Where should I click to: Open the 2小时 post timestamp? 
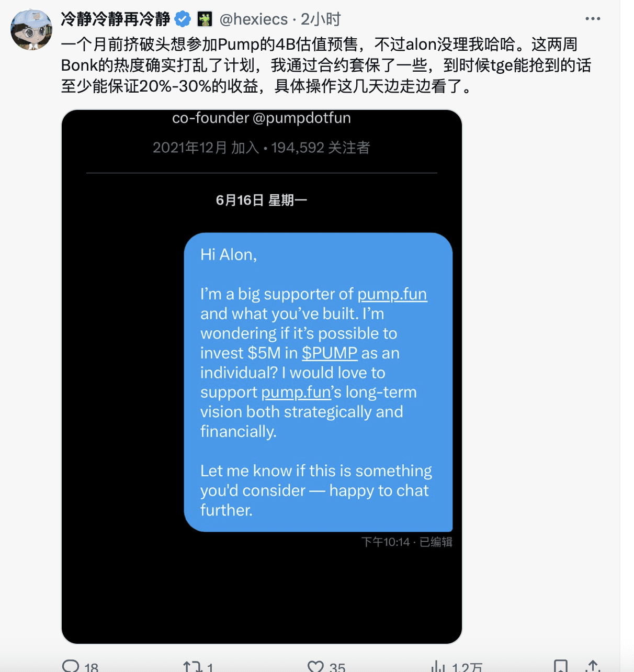tap(321, 19)
